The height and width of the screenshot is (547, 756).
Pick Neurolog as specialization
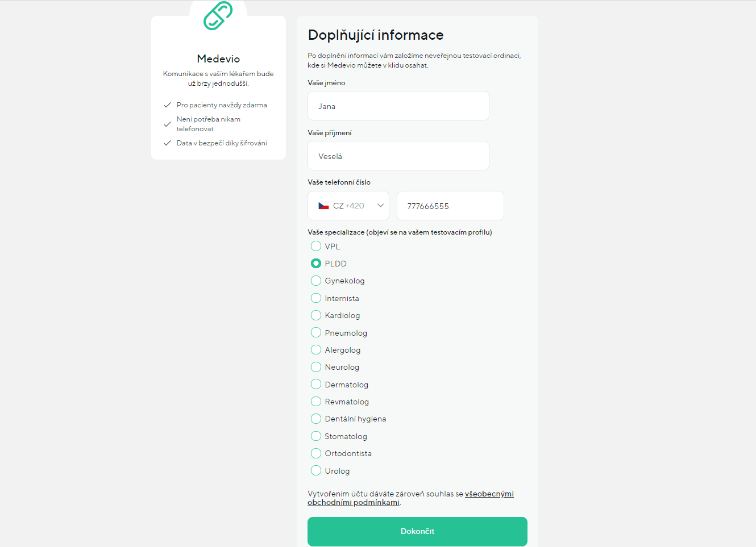point(316,367)
